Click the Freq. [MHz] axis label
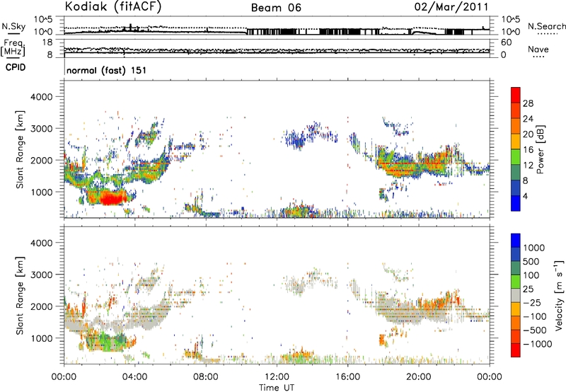566x392 pixels. click(x=13, y=48)
